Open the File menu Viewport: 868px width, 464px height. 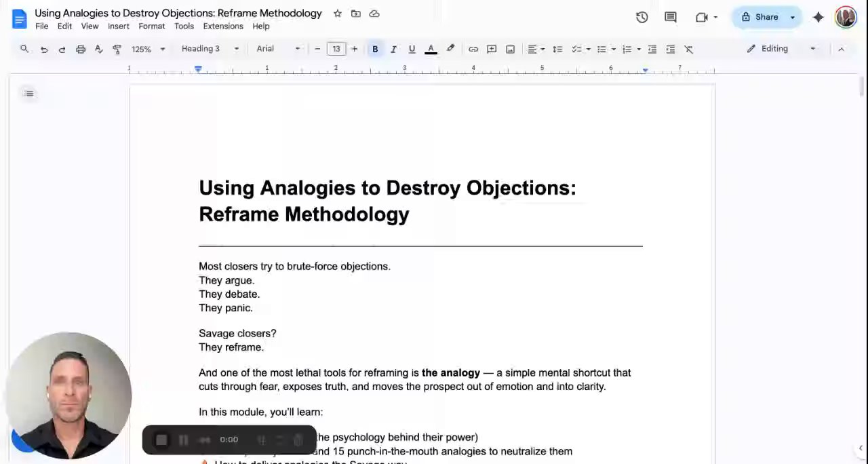(x=42, y=26)
